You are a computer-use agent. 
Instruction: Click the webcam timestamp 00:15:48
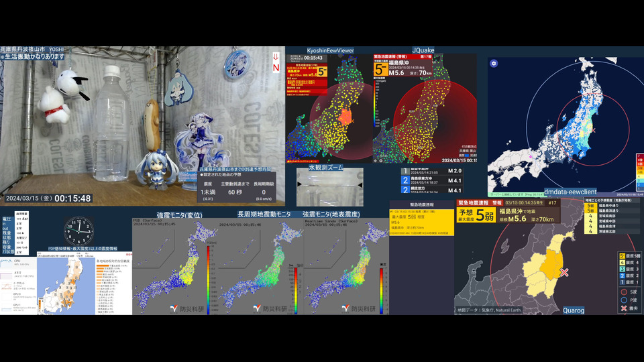pyautogui.click(x=72, y=198)
